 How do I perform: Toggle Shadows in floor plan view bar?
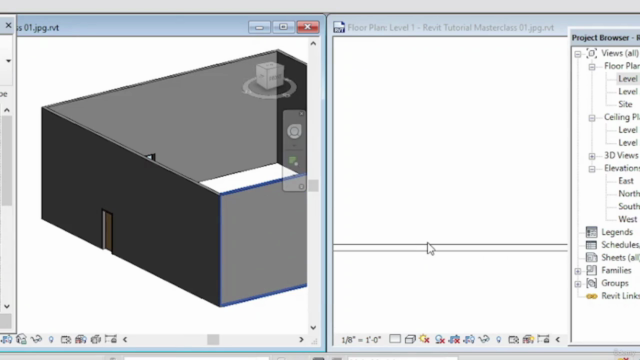pos(440,339)
